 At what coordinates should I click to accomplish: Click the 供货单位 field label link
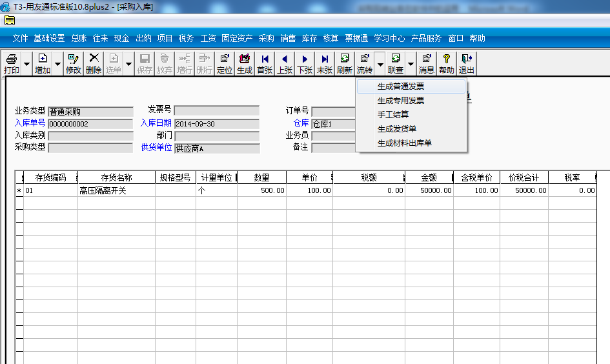click(x=156, y=148)
